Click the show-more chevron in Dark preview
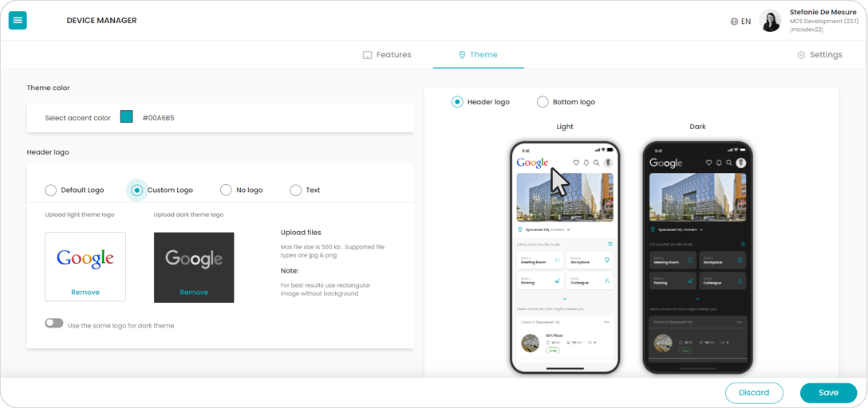The width and height of the screenshot is (868, 408). [697, 299]
